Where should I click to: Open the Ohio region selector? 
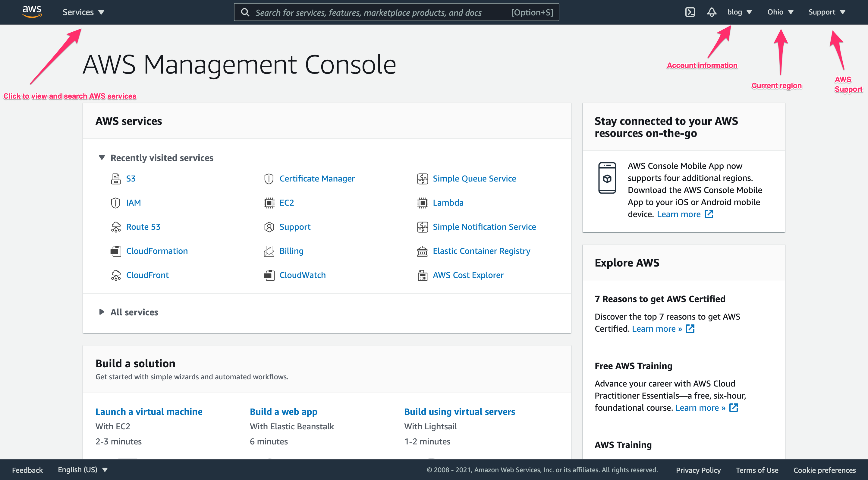(x=780, y=12)
